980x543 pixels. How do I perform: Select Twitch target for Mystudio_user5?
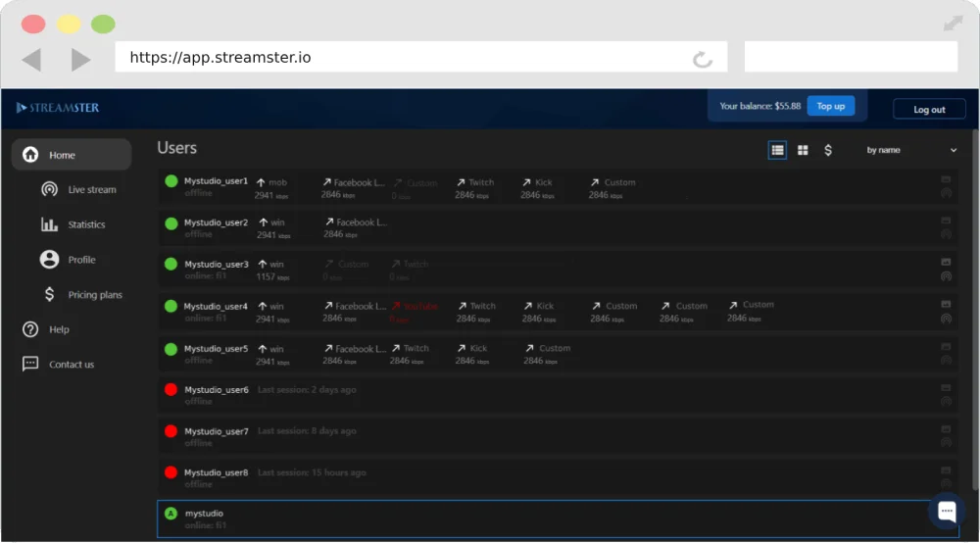(410, 354)
